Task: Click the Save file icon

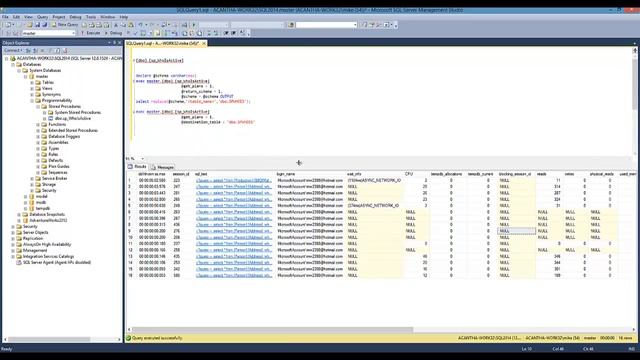Action: [37, 25]
